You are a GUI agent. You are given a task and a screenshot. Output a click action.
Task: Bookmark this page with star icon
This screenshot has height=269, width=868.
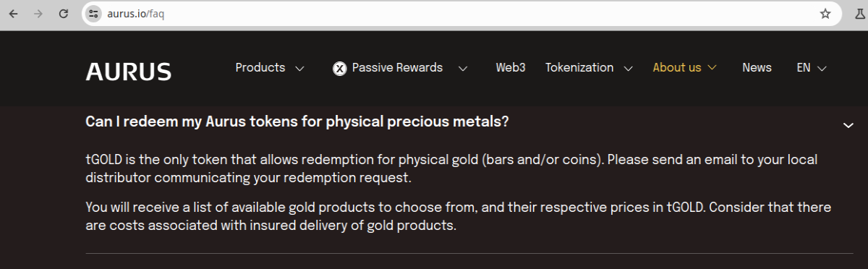point(825,14)
